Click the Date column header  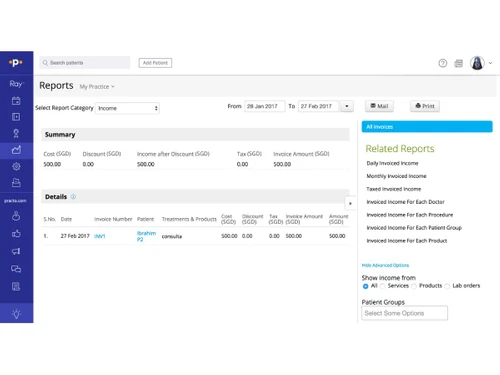(66, 219)
